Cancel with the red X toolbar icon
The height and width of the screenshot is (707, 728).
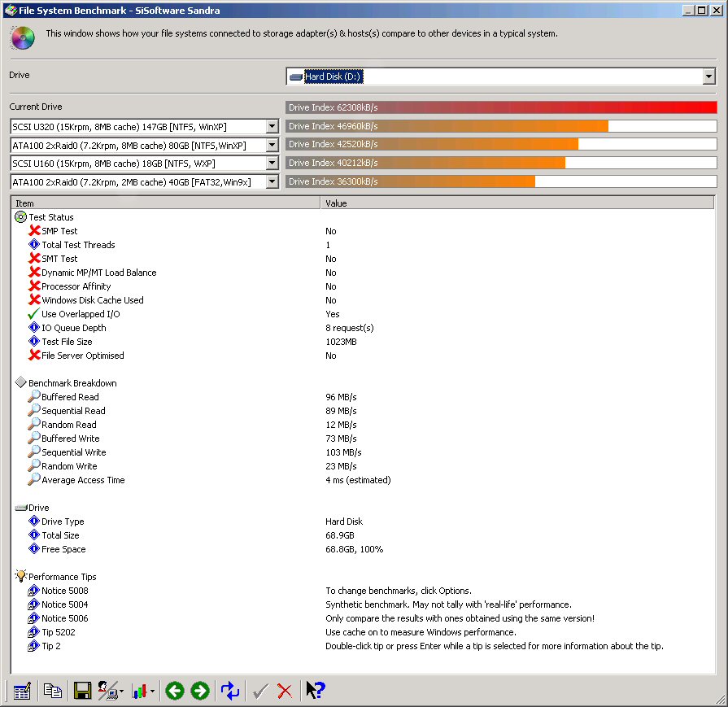click(285, 692)
